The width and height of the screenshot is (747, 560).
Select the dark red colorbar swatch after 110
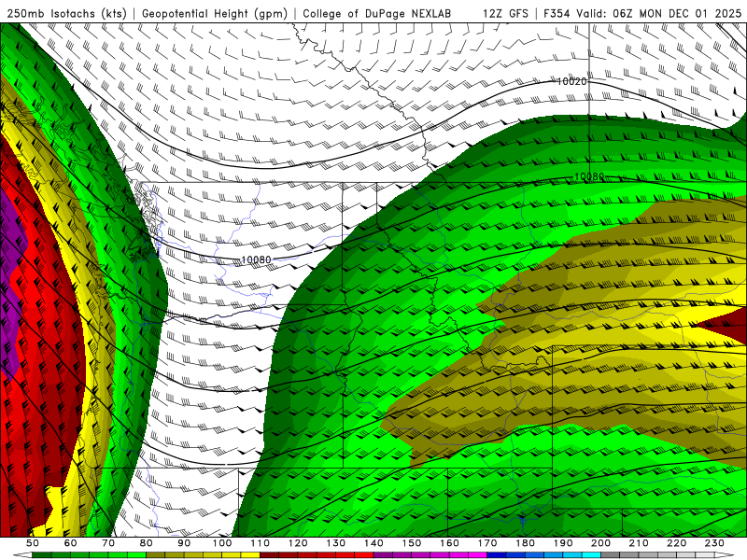[x=269, y=555]
